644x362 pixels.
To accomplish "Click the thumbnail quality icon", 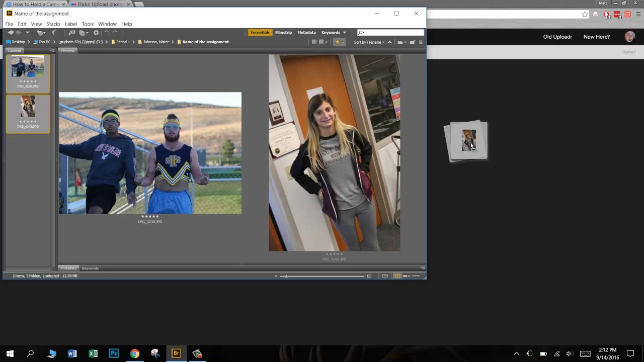I will pos(314,42).
